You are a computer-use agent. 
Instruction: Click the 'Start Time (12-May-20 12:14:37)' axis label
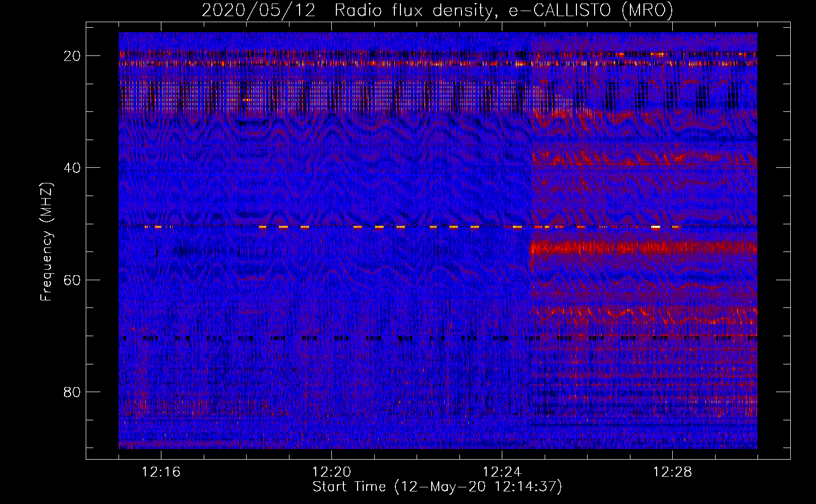[x=437, y=487]
